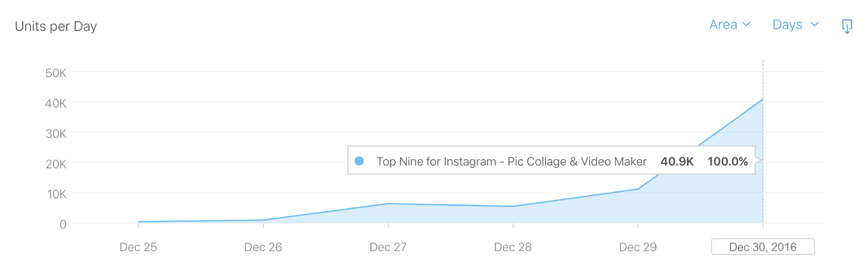Click the export download icon
This screenshot has width=868, height=271.
point(847,26)
